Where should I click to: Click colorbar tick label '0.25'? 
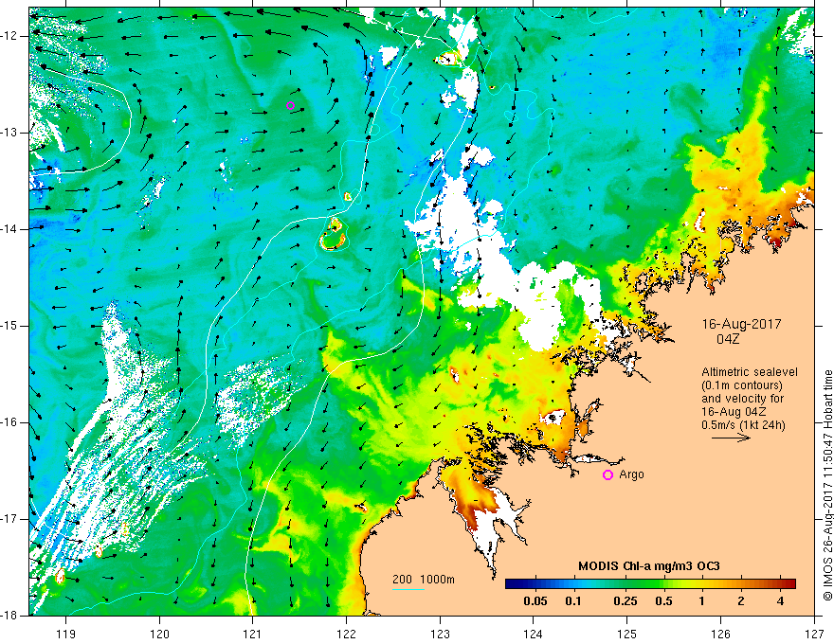[x=625, y=601]
